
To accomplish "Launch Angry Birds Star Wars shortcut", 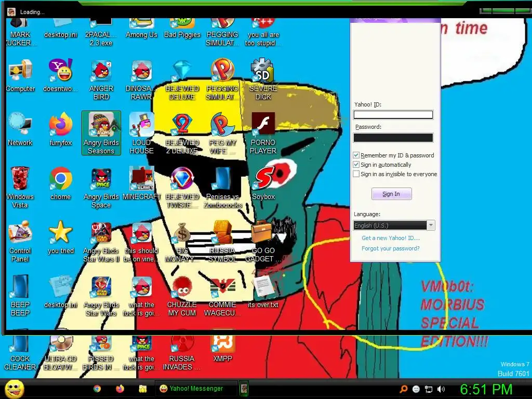I will 101,295.
